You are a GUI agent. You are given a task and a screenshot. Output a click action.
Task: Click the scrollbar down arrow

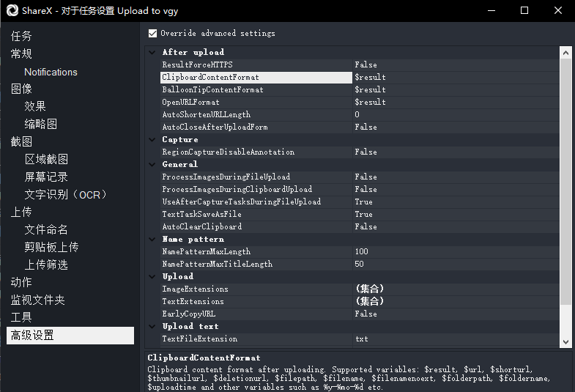point(565,341)
